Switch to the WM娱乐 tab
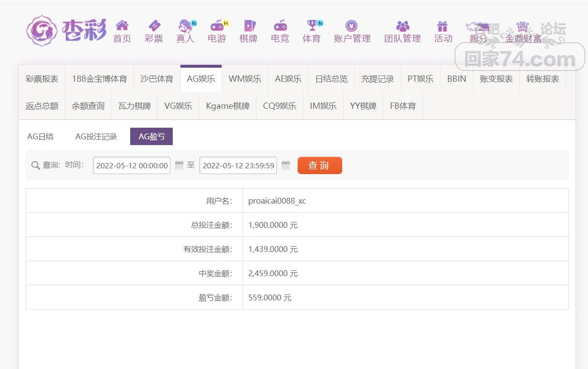Viewport: 588px width, 369px height. 245,79
